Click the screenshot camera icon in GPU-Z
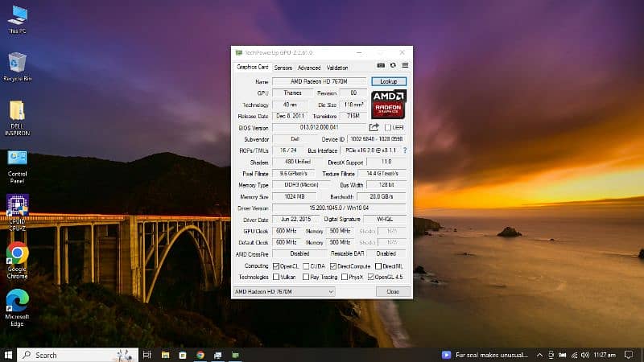 coord(381,65)
